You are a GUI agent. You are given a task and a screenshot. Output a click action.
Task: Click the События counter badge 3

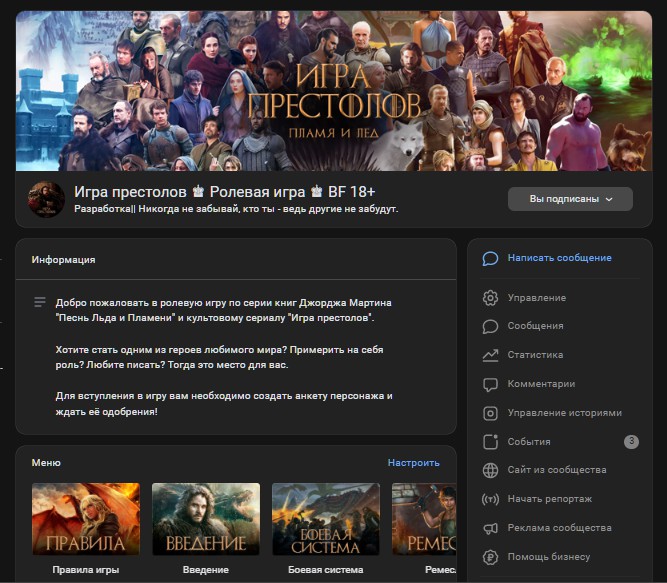pyautogui.click(x=631, y=442)
